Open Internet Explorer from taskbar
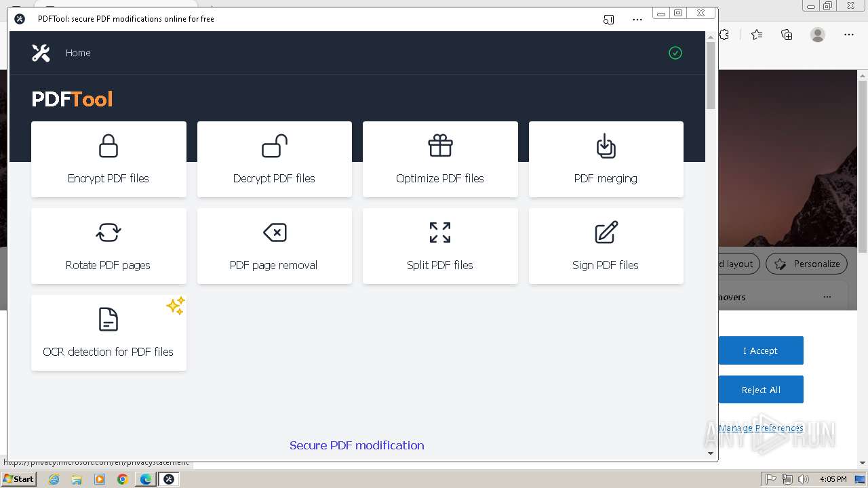 pos(54,479)
